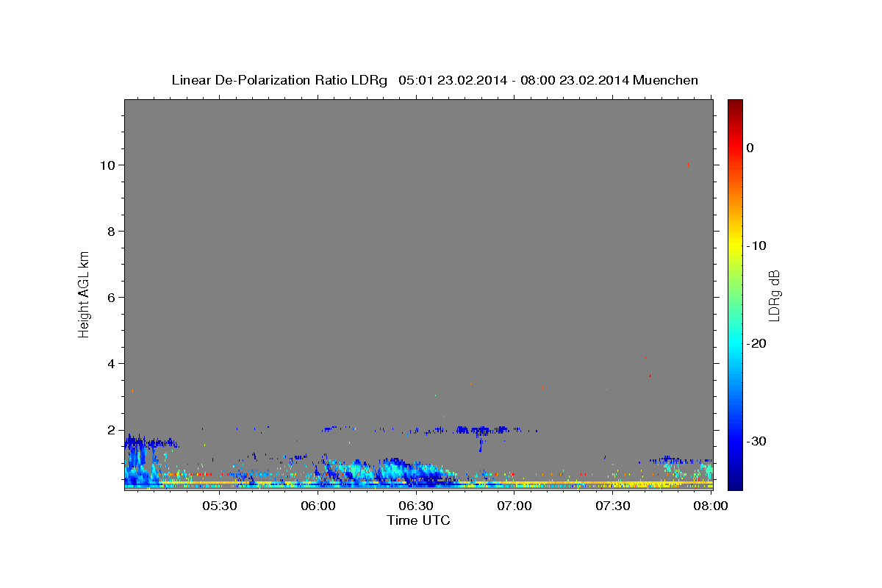
Task: Click the colorbar tick label -10
Action: (x=757, y=245)
